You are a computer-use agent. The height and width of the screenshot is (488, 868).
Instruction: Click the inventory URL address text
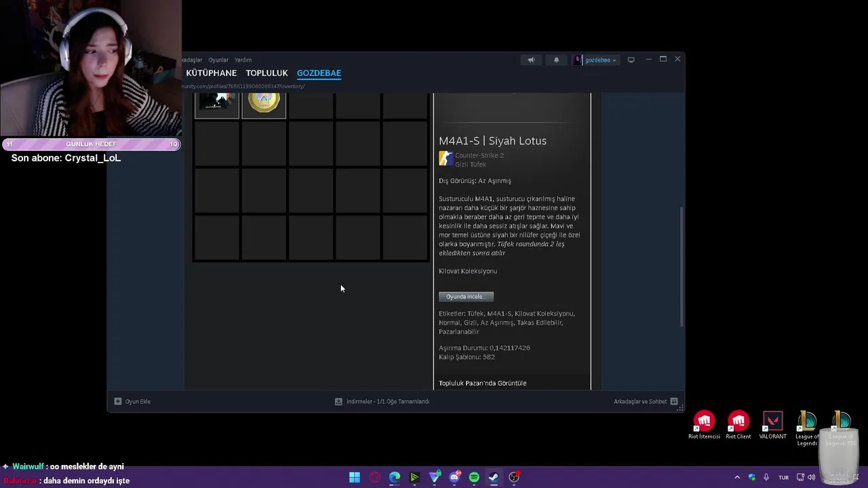point(243,86)
